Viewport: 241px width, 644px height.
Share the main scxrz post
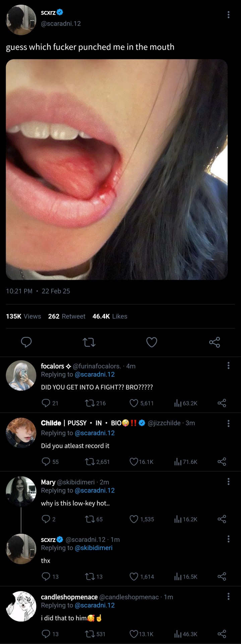point(215,342)
